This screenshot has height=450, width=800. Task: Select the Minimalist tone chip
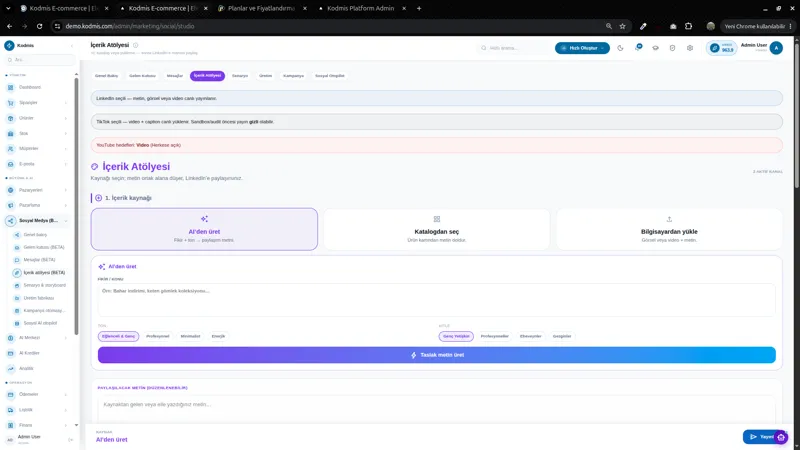coord(190,336)
